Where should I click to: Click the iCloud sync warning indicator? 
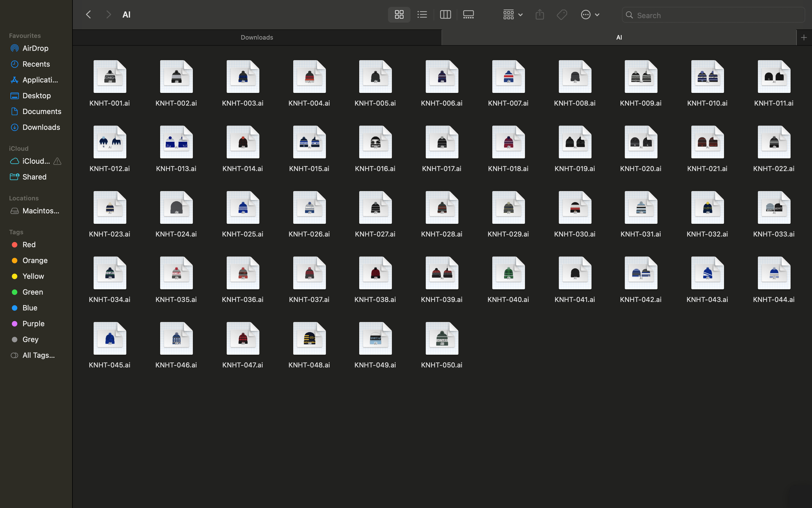57,161
